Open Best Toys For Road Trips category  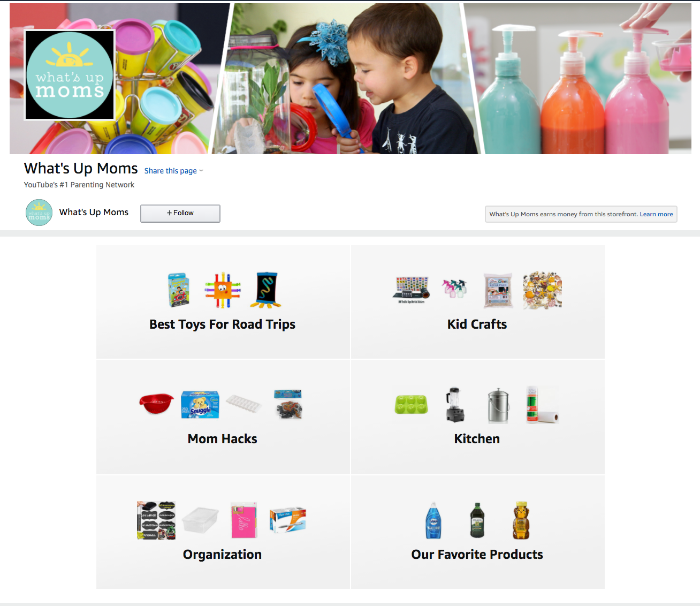(223, 324)
